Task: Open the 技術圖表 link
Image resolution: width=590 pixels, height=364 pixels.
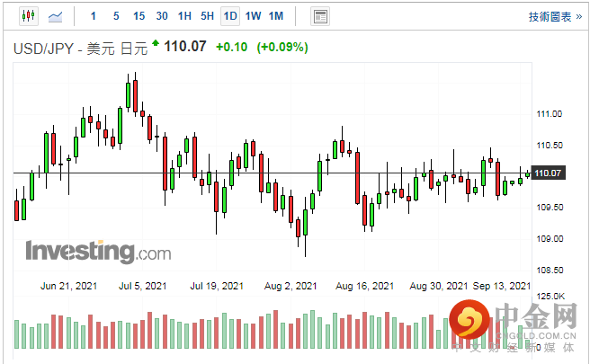Action: 549,16
